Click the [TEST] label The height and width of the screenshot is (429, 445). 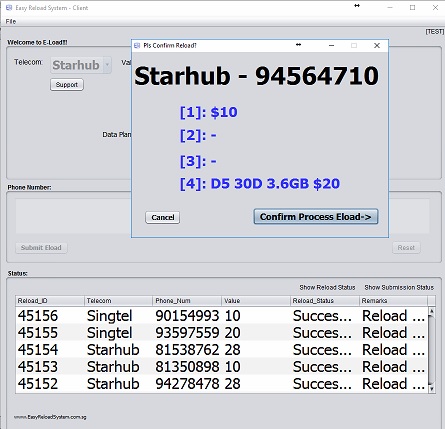click(x=435, y=31)
